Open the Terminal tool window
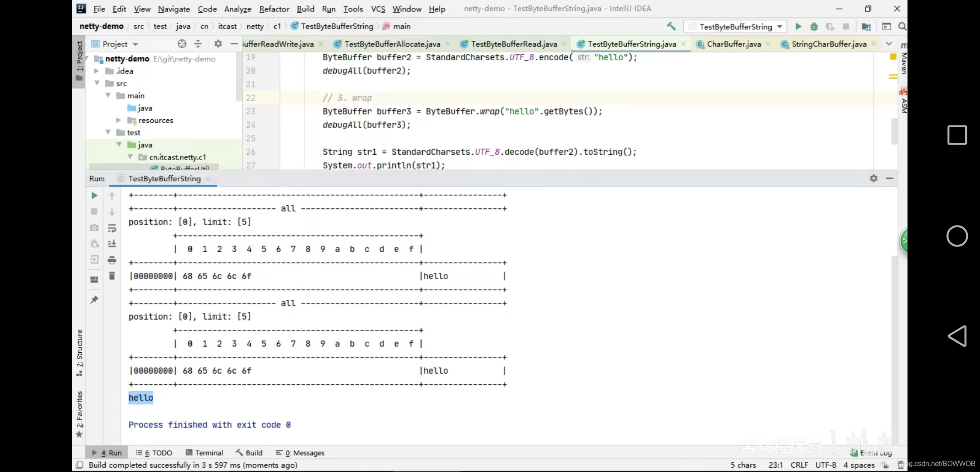The width and height of the screenshot is (980, 472). 204,453
